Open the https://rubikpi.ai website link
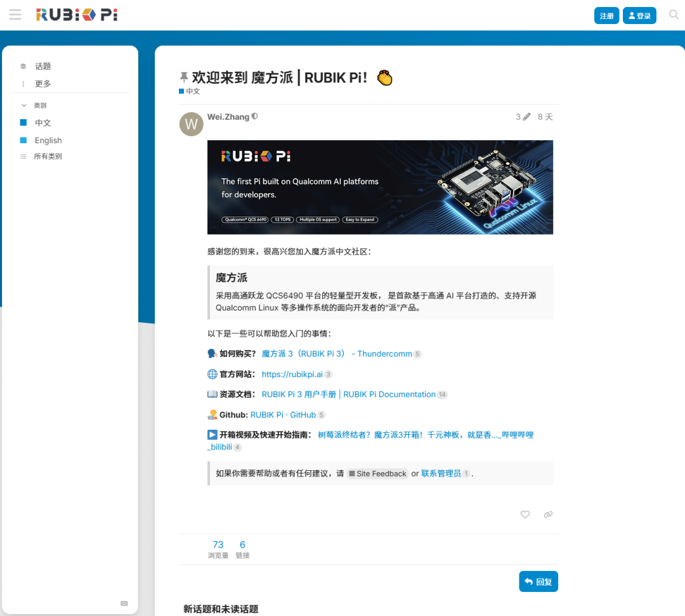 [x=292, y=374]
